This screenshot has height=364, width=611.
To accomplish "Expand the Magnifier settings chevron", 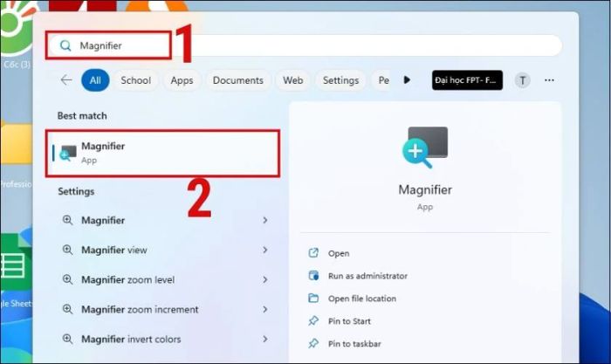I will coord(265,220).
